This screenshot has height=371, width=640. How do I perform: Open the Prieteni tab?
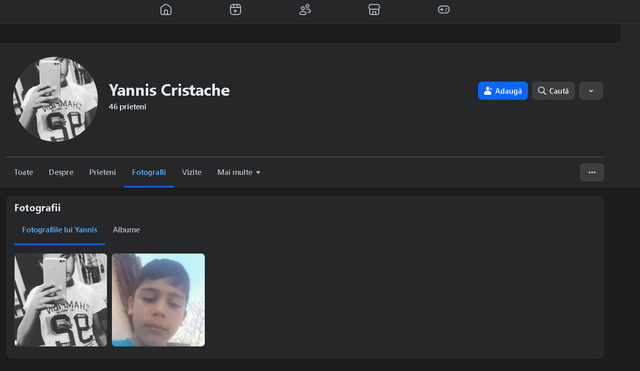pyautogui.click(x=102, y=172)
